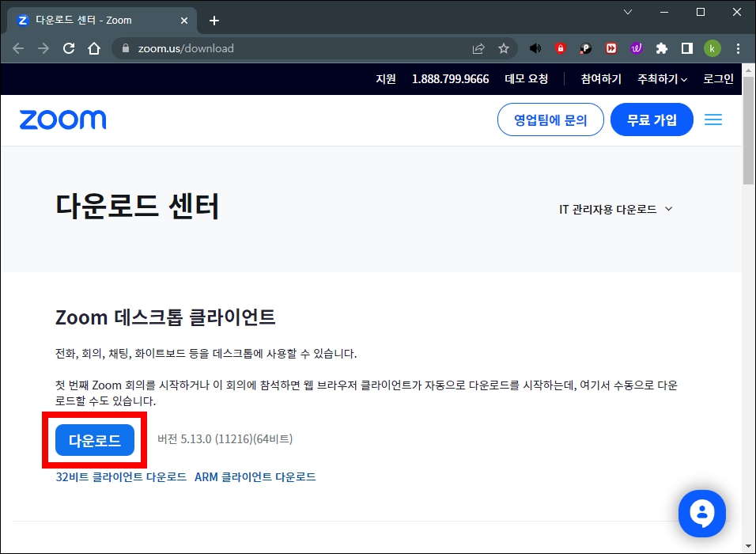Click the 버전 5.13.0 (11216)(64비트) text
Viewport: 756px width, 554px height.
pos(225,439)
